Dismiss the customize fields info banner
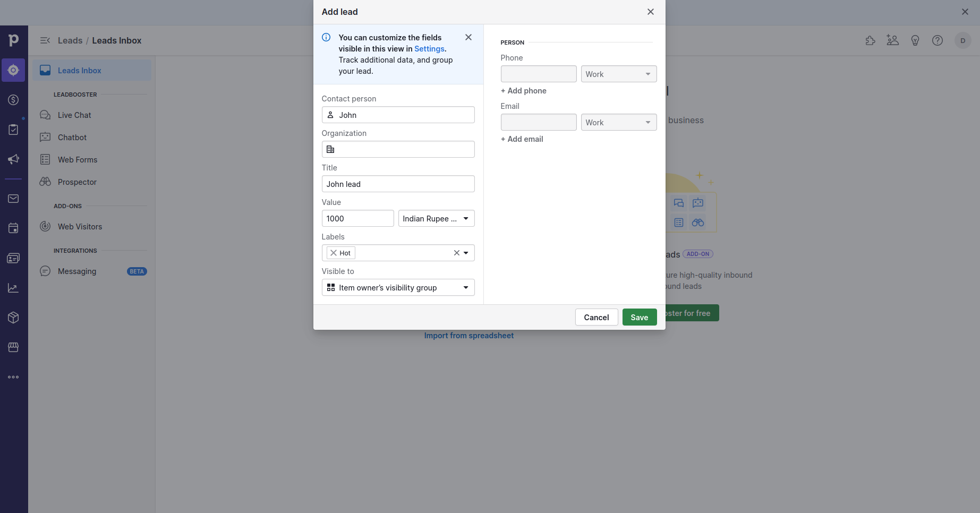 468,37
